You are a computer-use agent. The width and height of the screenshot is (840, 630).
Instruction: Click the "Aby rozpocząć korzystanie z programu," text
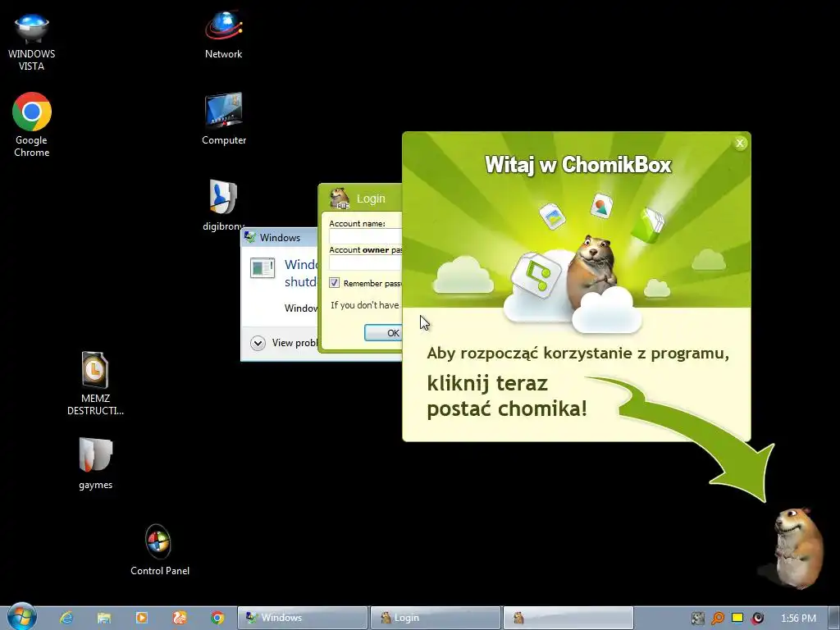click(578, 354)
